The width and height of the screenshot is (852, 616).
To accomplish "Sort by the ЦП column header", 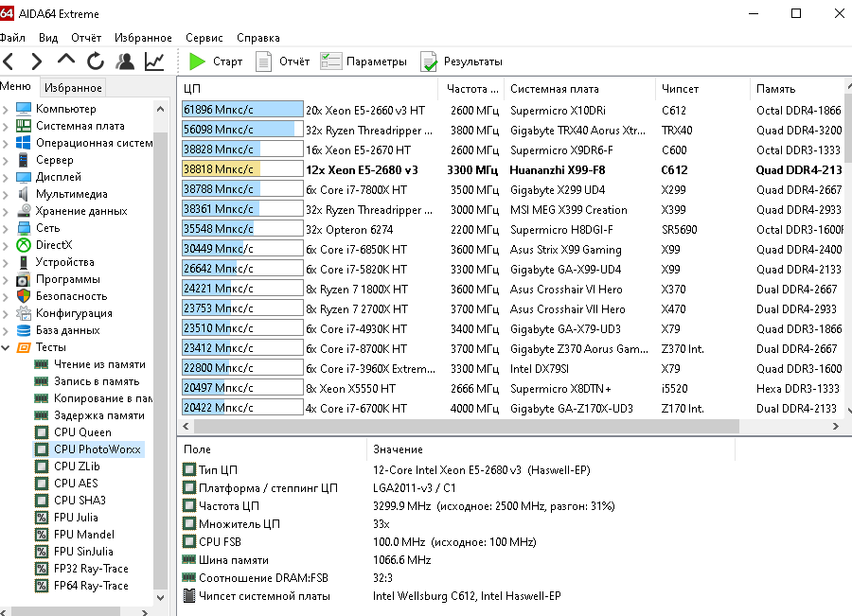I will click(308, 89).
